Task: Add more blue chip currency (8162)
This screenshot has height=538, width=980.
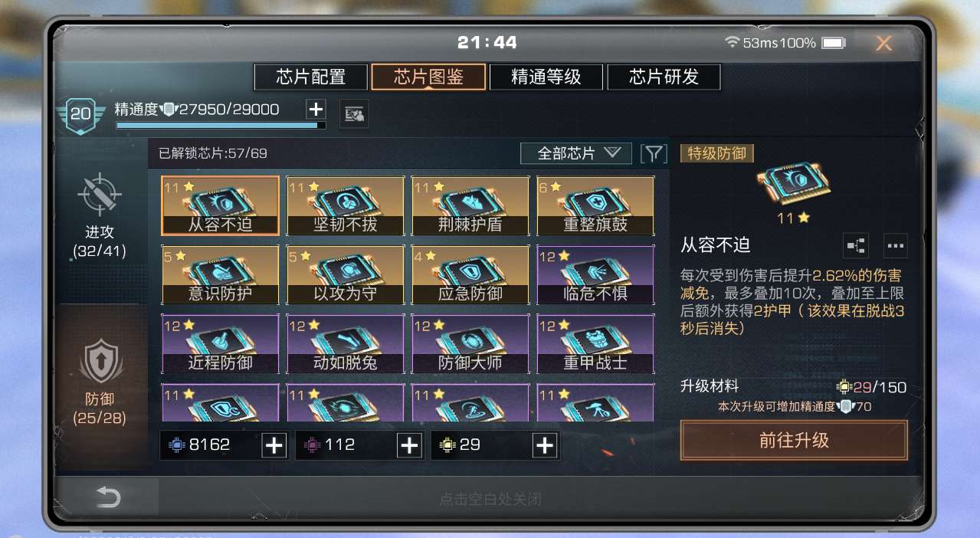Action: tap(274, 445)
